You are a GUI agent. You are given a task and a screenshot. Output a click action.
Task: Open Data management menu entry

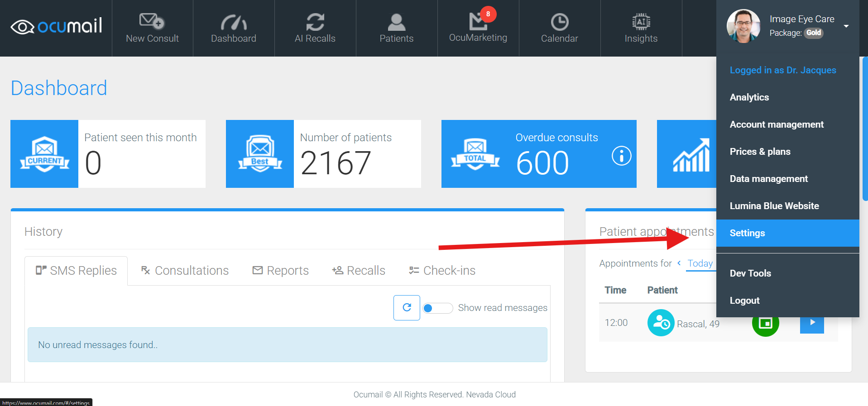[x=788, y=179]
